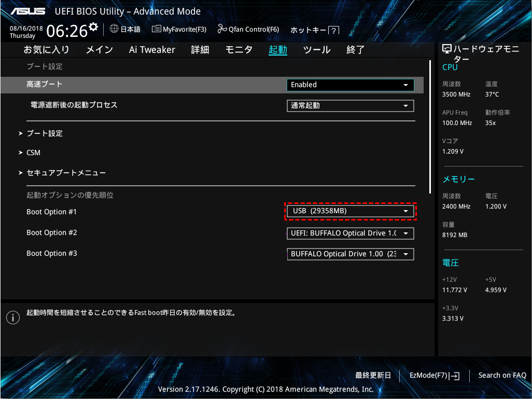Open the 高速ブート Enabled dropdown
The width and height of the screenshot is (532, 399).
pos(350,85)
